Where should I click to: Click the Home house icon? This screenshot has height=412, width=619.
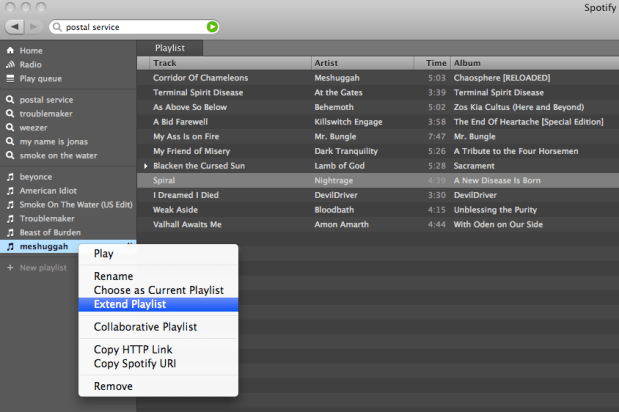click(x=10, y=50)
